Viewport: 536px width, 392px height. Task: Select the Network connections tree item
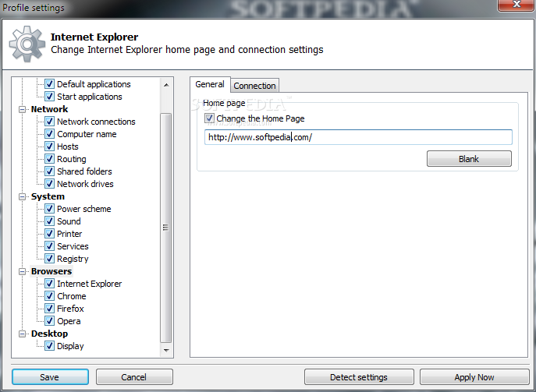click(x=96, y=122)
